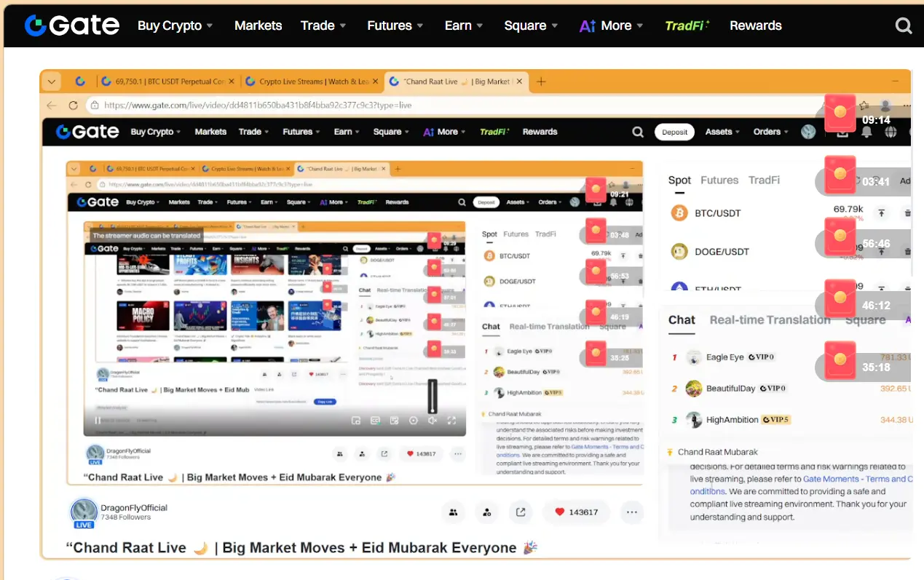
Task: Click the Deposit button in outermost streamed Gate page
Action: tap(675, 132)
